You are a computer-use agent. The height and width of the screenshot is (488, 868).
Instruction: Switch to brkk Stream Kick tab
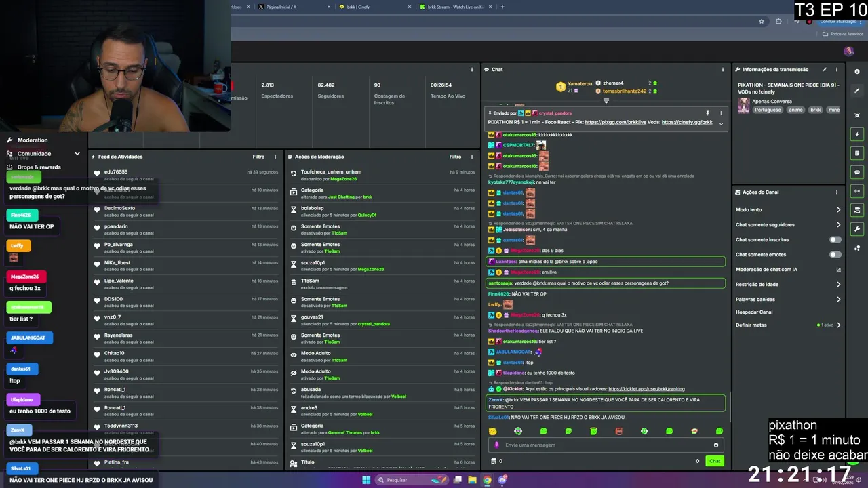pos(455,7)
